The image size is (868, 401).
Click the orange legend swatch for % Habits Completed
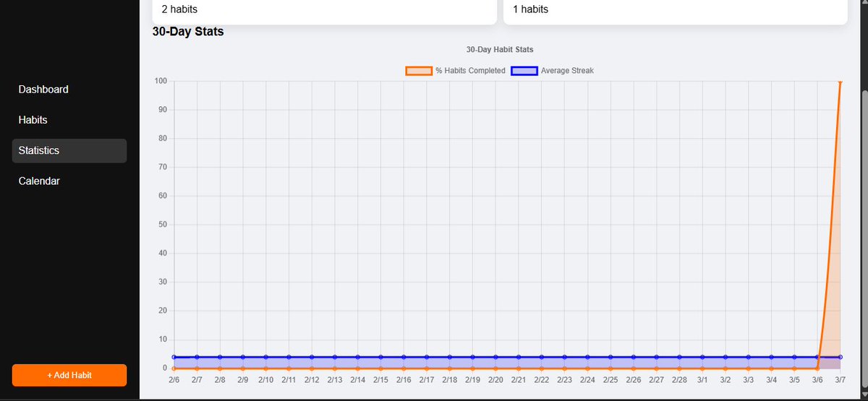click(x=418, y=71)
